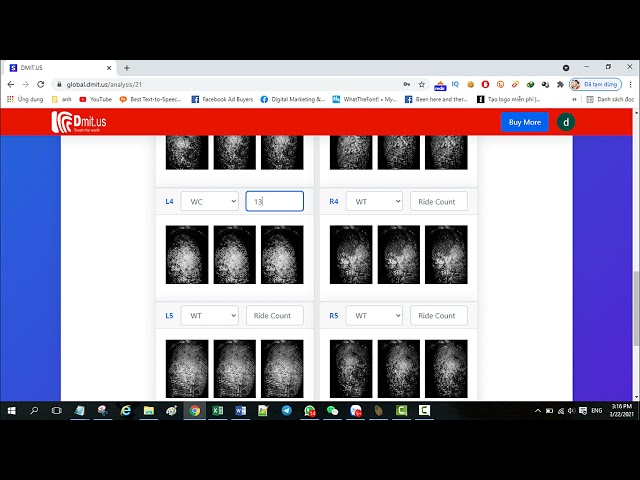
Task: Select the third R4 fingerprint thumbnail
Action: pyautogui.click(x=446, y=255)
